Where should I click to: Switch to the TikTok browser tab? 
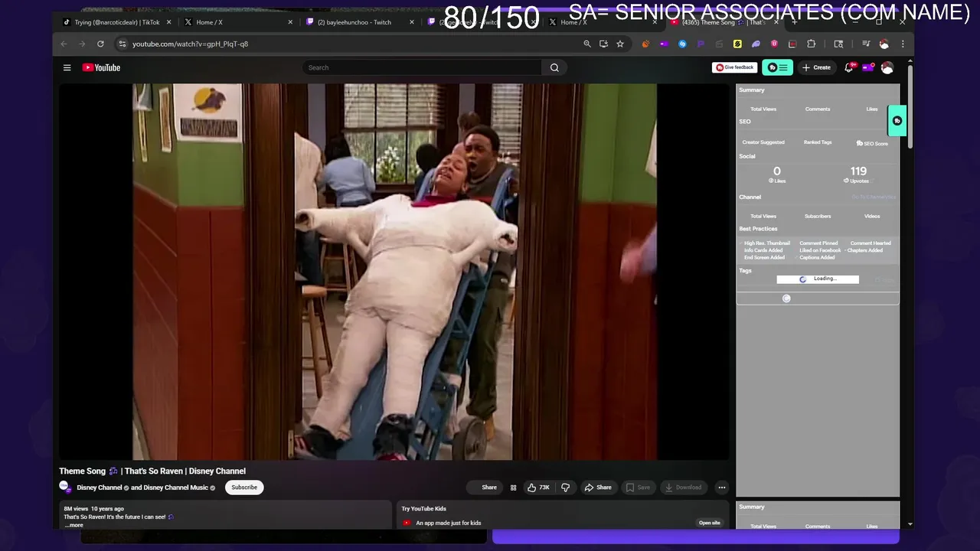click(x=117, y=22)
